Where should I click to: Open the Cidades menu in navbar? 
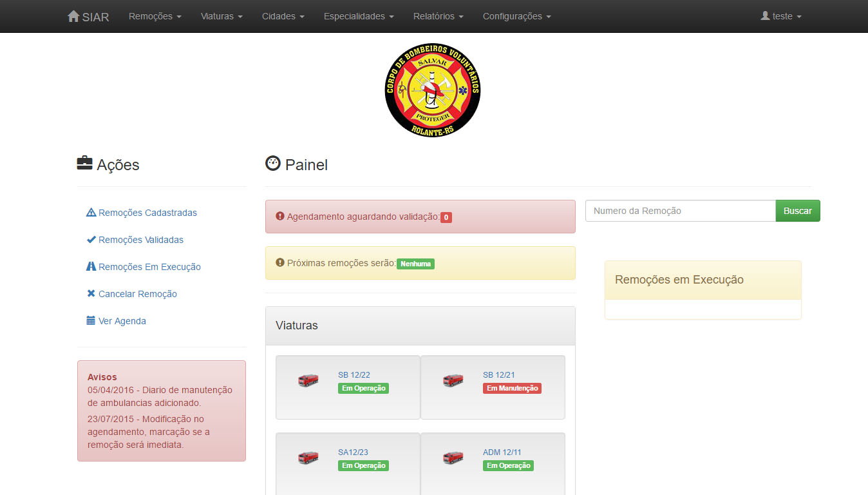click(x=283, y=16)
